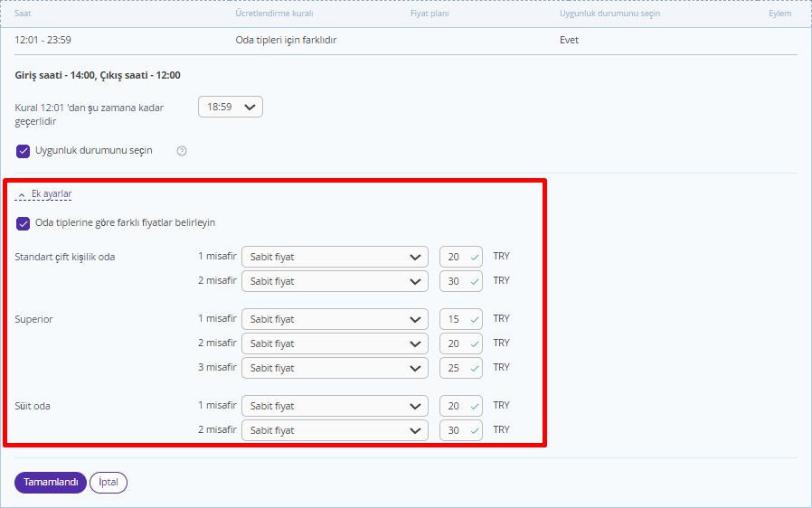Edit Standart oda 1 misafir price field (20)
This screenshot has height=508, width=812.
(x=461, y=257)
